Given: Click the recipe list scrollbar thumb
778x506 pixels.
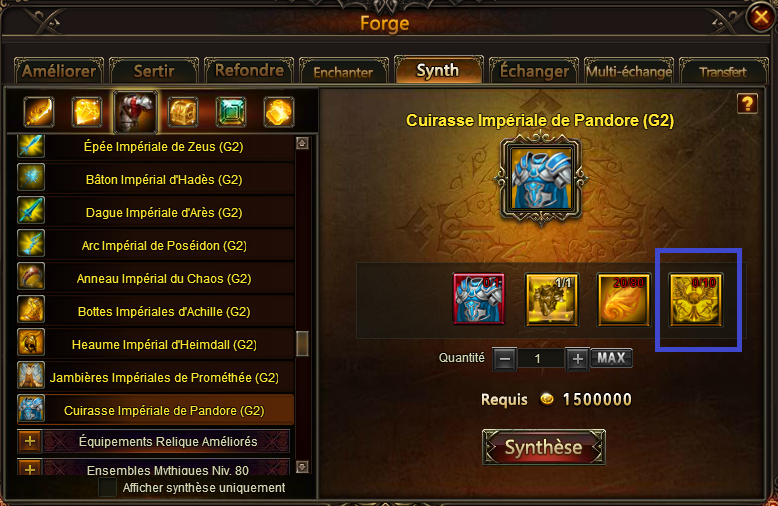Looking at the screenshot, I should [302, 343].
